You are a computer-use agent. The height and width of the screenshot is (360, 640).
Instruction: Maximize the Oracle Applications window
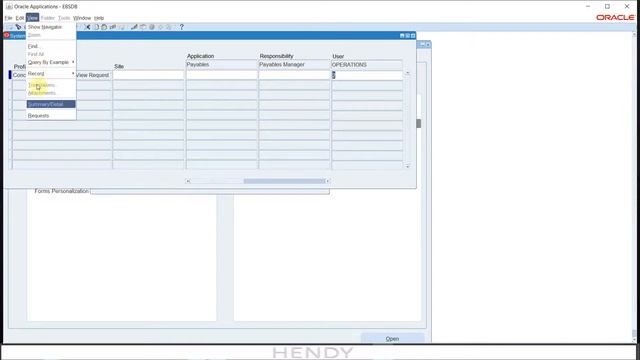607,7
